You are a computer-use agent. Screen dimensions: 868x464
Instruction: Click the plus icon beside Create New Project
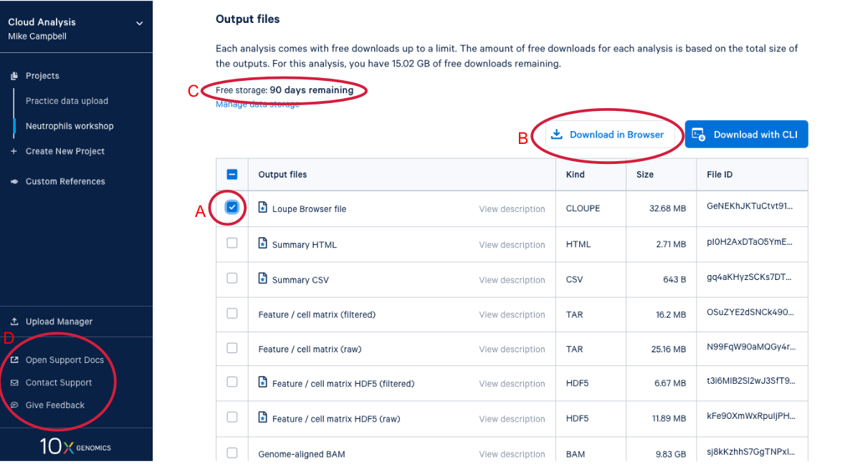tap(14, 151)
